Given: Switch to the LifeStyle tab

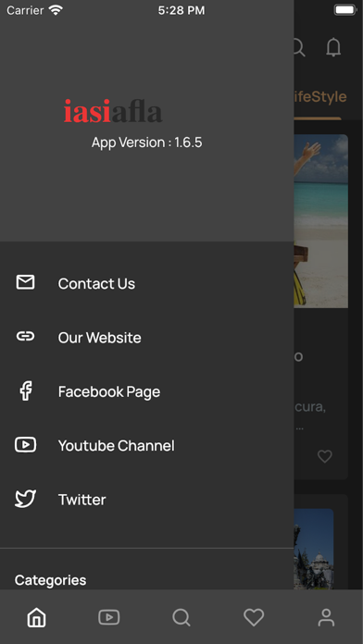Looking at the screenshot, I should pyautogui.click(x=320, y=96).
